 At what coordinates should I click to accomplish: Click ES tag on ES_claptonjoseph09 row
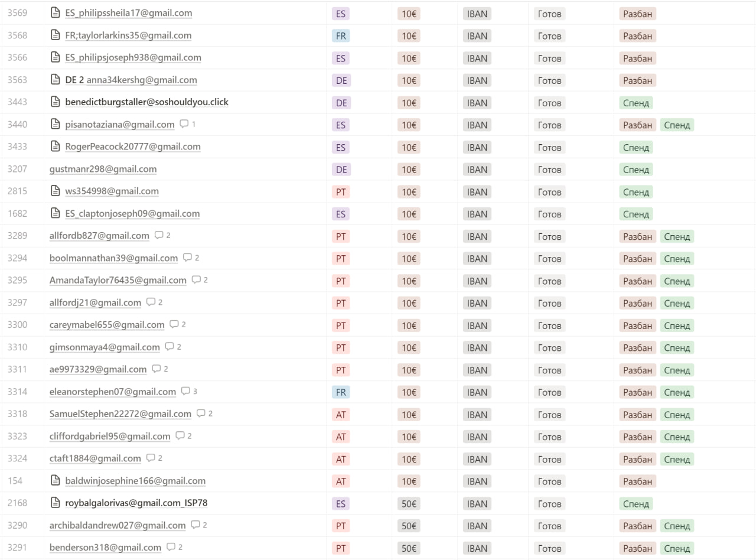pos(341,214)
